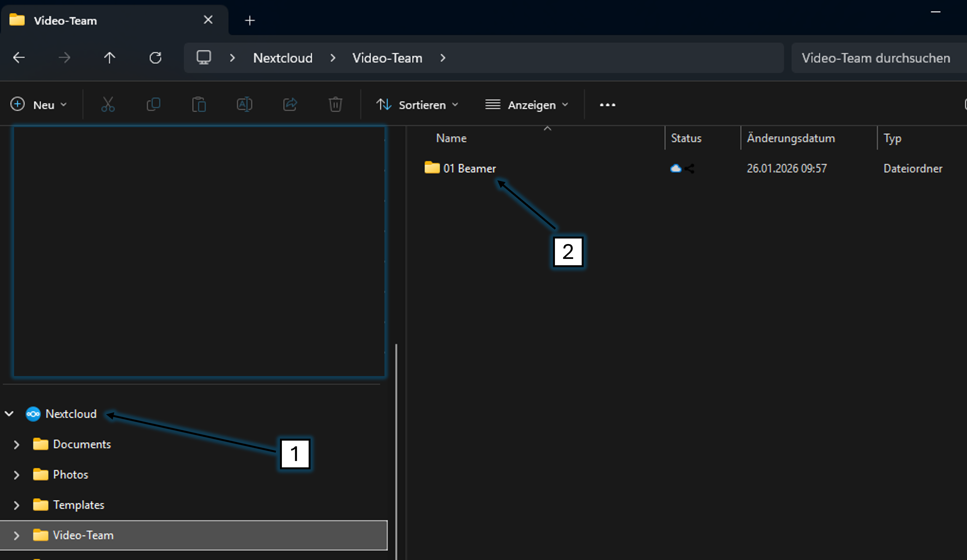Click the Rename icon in toolbar
The height and width of the screenshot is (560, 967).
point(244,104)
